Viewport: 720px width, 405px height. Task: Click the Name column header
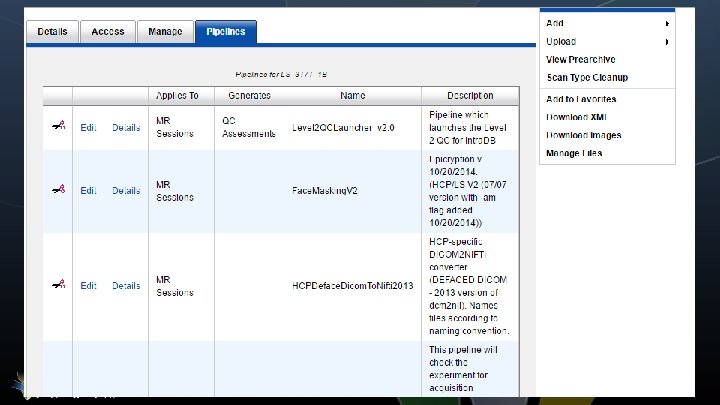353,96
